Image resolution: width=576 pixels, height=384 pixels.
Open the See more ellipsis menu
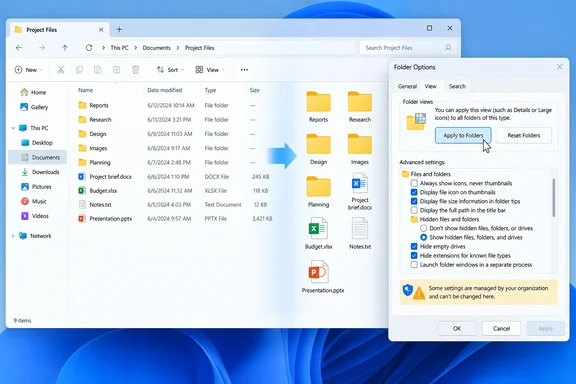244,70
